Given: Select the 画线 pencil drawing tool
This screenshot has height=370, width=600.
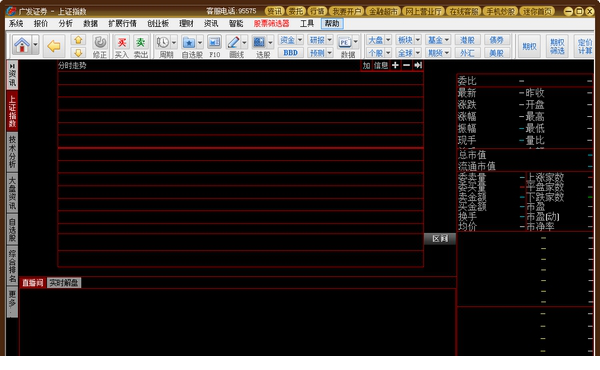Looking at the screenshot, I should 233,46.
